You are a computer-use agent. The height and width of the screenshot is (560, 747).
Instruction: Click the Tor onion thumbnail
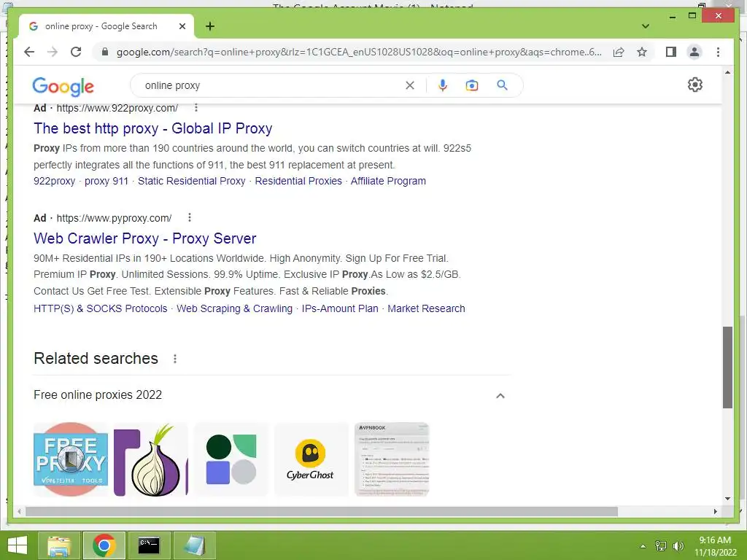[151, 459]
